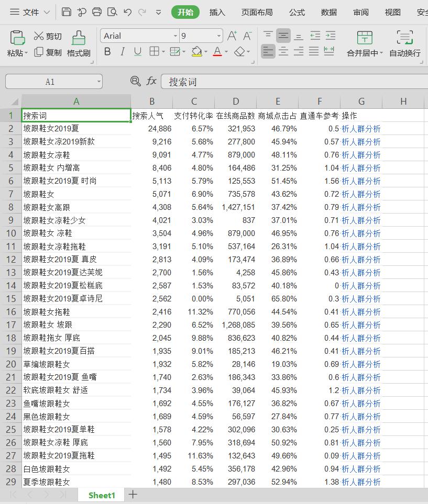This screenshot has height=504, width=428.
Task: Click the Save icon in quick access toolbar
Action: (x=67, y=12)
